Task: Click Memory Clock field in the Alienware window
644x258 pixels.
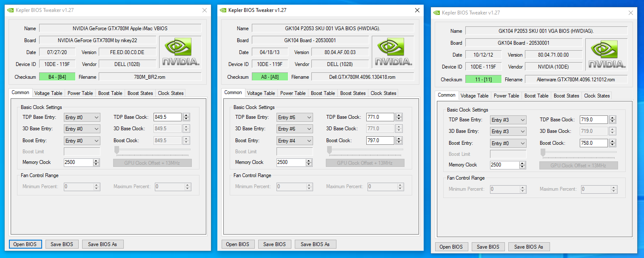Action: pyautogui.click(x=504, y=165)
